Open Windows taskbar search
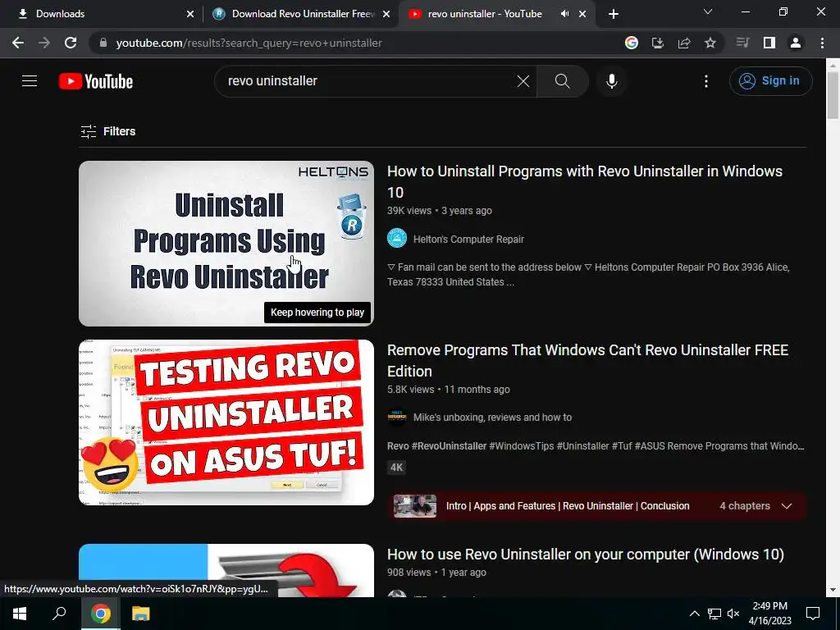This screenshot has height=630, width=840. 59,614
